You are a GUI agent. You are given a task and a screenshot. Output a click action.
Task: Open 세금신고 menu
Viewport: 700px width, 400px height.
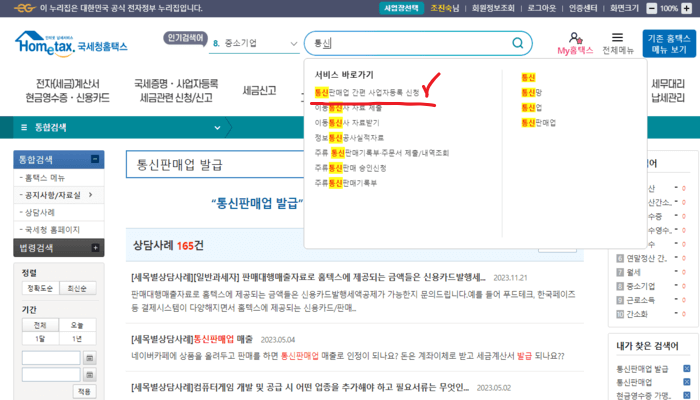click(259, 91)
